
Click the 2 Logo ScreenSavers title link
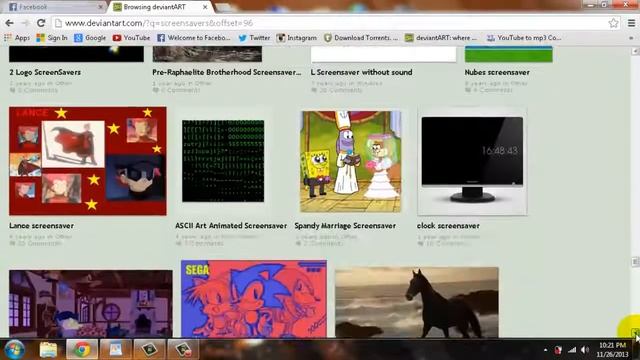coord(45,72)
